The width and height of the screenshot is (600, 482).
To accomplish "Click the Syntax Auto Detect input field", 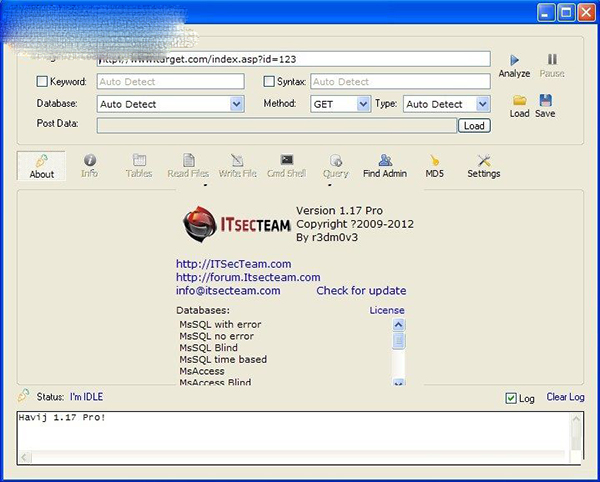I will coord(400,81).
